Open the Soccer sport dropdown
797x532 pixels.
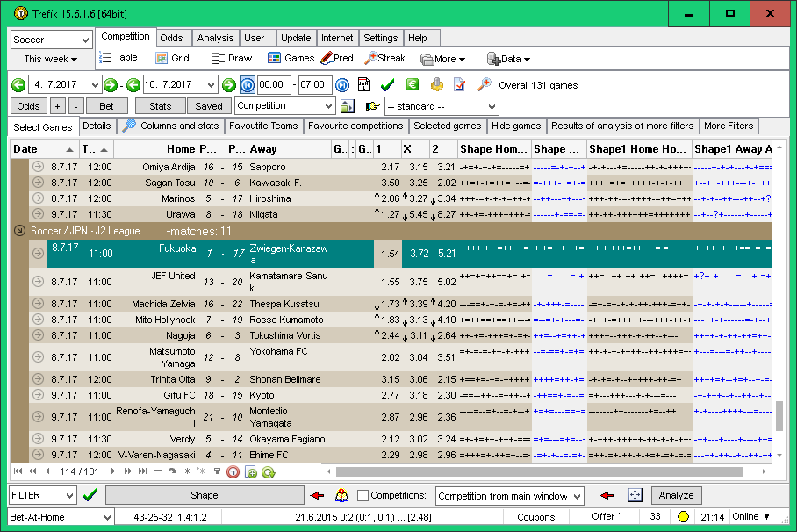point(51,40)
